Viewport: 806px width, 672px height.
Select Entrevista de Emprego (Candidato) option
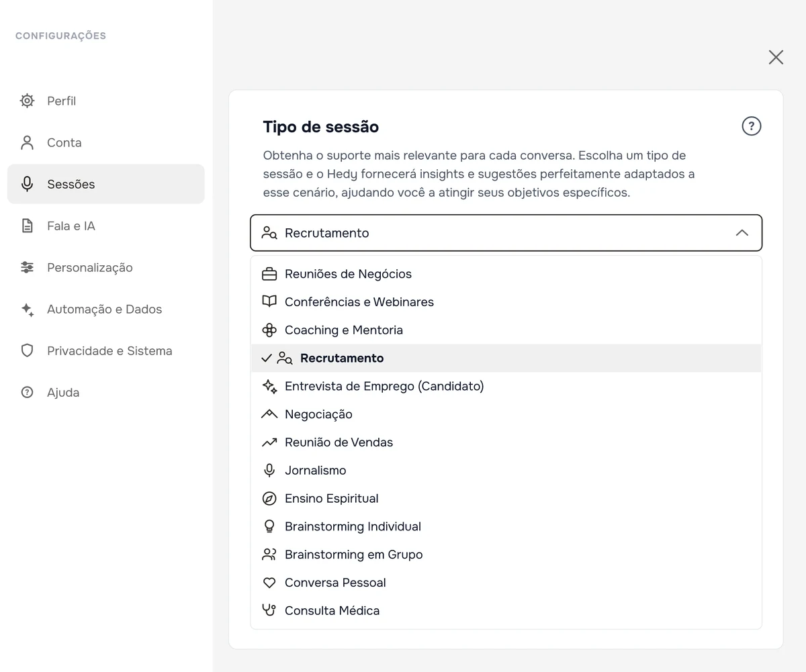506,386
